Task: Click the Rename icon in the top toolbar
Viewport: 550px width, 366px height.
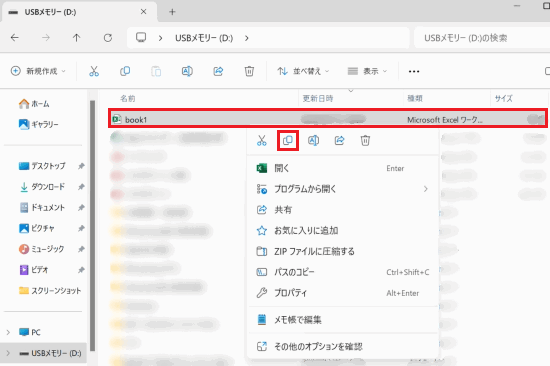Action: (187, 71)
